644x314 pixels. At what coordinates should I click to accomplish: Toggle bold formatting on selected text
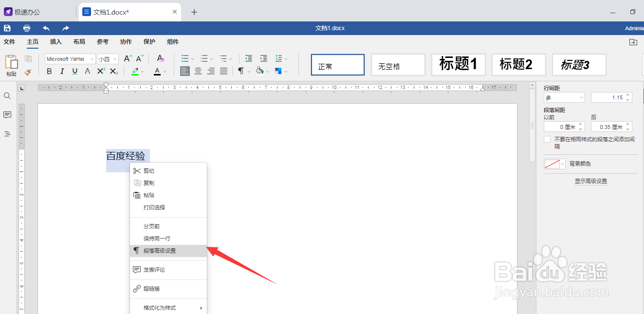(49, 71)
